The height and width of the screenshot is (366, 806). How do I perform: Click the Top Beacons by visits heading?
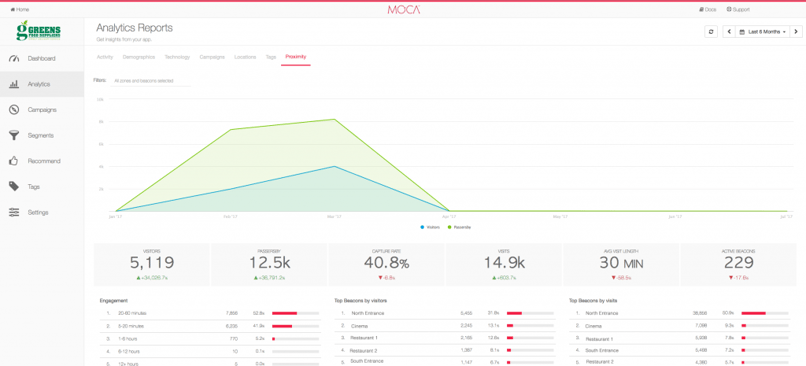click(x=594, y=301)
